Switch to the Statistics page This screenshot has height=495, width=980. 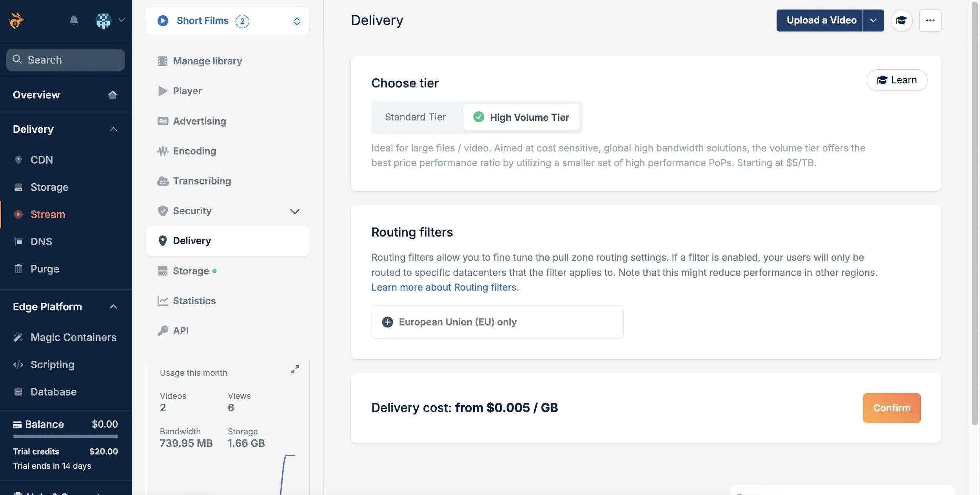point(194,301)
